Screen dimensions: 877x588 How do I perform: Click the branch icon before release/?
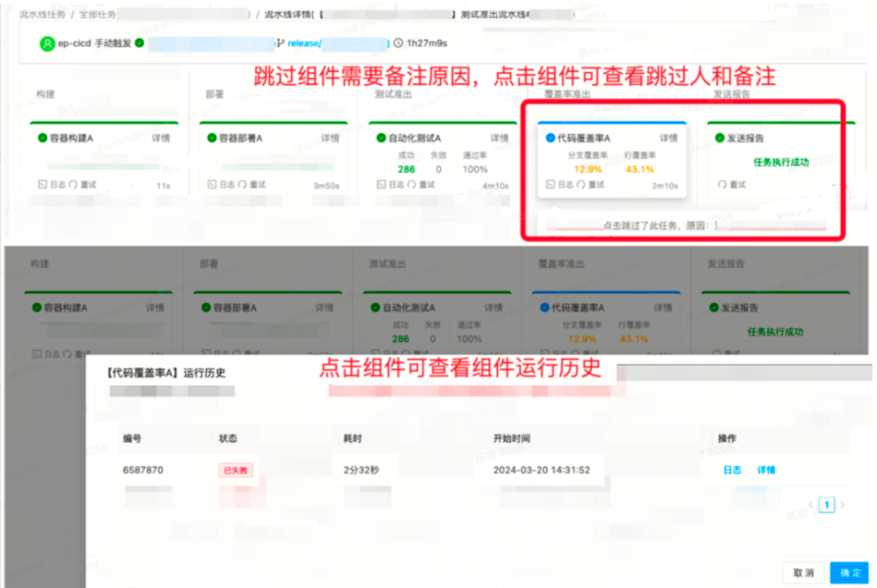(x=281, y=43)
